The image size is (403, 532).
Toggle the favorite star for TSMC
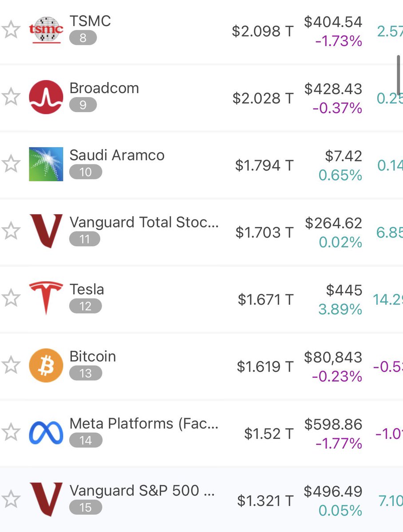click(x=11, y=30)
